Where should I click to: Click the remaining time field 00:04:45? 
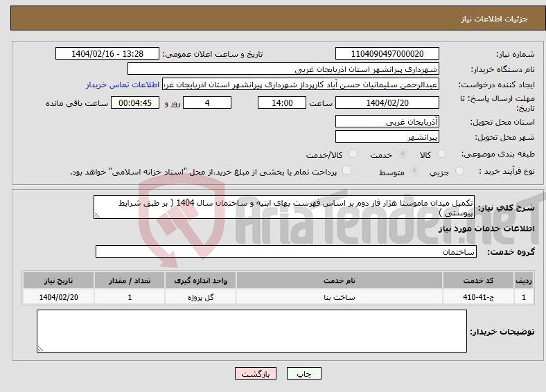coord(135,103)
